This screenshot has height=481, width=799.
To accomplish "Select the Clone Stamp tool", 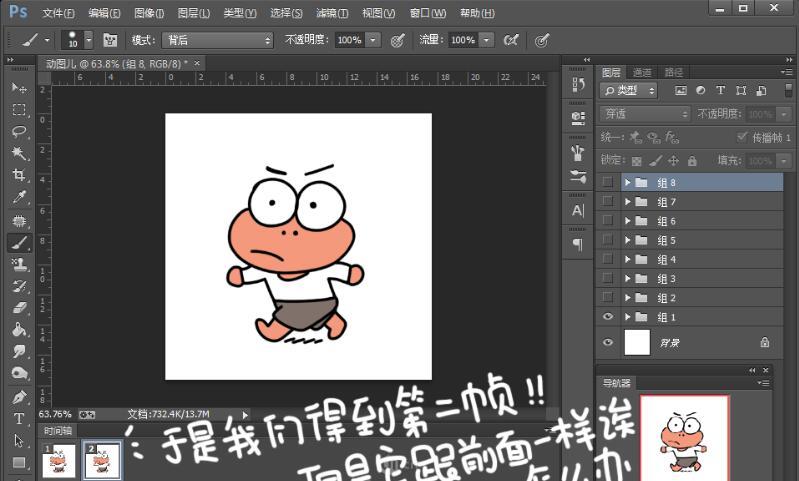I will click(x=19, y=264).
